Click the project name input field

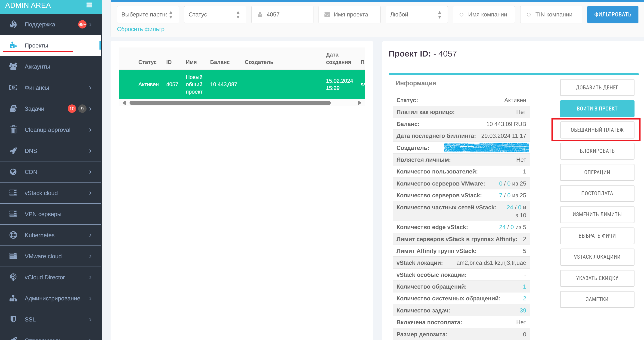pyautogui.click(x=349, y=15)
